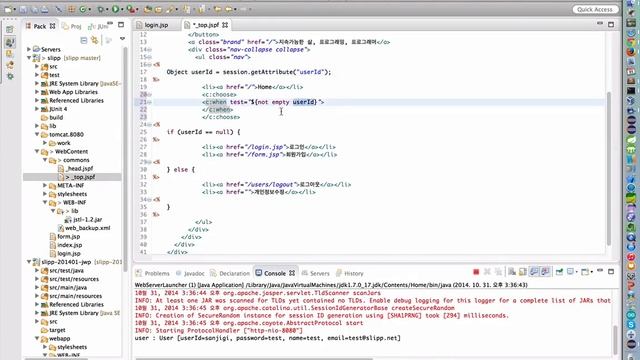
Task: Open the Firefox icon in the dock
Action: (x=631, y=52)
